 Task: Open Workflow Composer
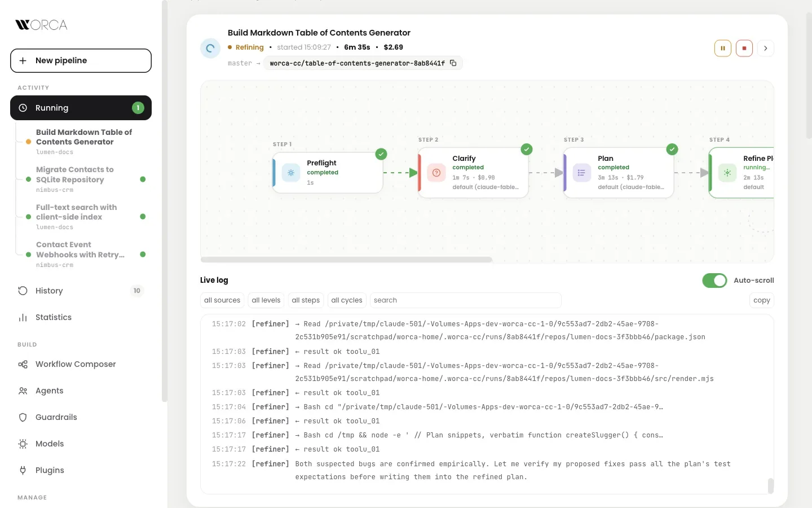tap(81, 364)
